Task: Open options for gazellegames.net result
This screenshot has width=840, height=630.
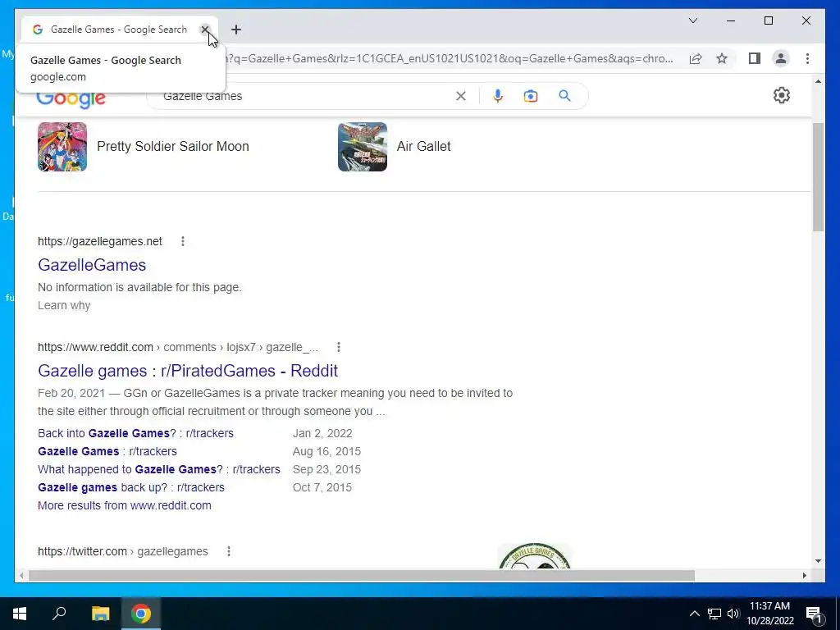Action: [183, 241]
